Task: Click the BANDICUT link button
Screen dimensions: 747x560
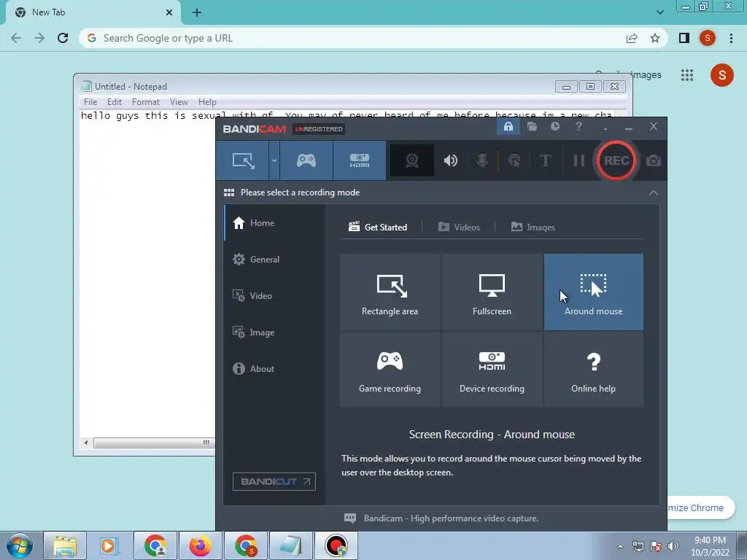Action: [274, 481]
